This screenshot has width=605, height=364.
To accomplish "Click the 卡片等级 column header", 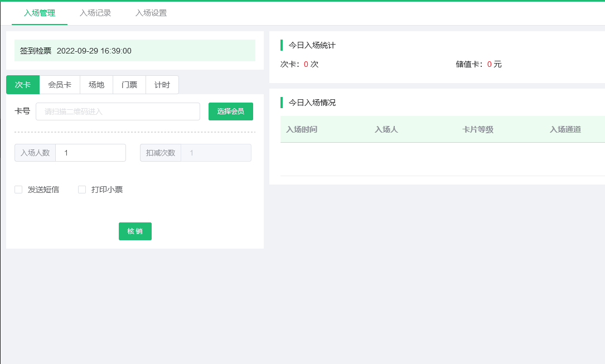I will point(477,129).
